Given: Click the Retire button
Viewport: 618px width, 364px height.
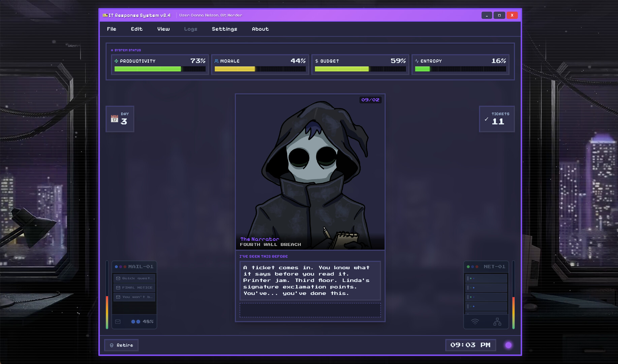Looking at the screenshot, I should [x=121, y=345].
